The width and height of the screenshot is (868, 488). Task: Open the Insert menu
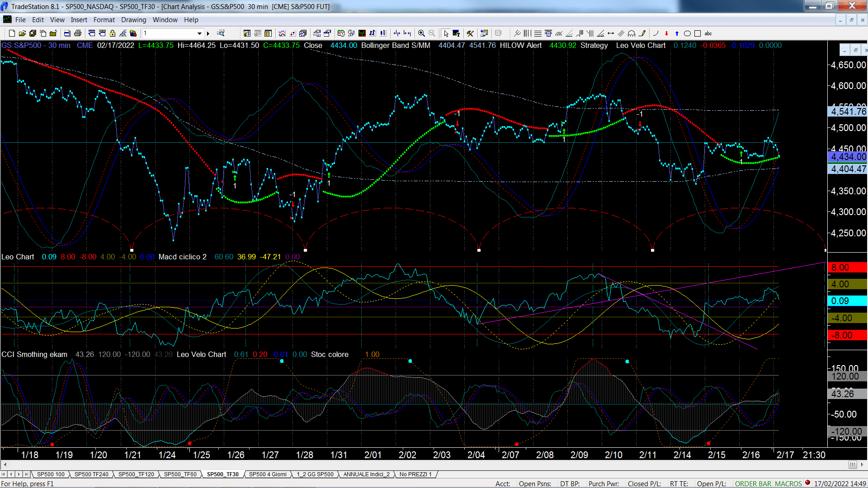79,19
